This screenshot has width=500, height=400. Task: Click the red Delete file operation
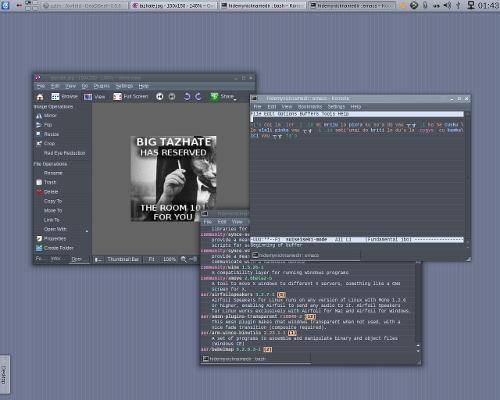(x=47, y=192)
